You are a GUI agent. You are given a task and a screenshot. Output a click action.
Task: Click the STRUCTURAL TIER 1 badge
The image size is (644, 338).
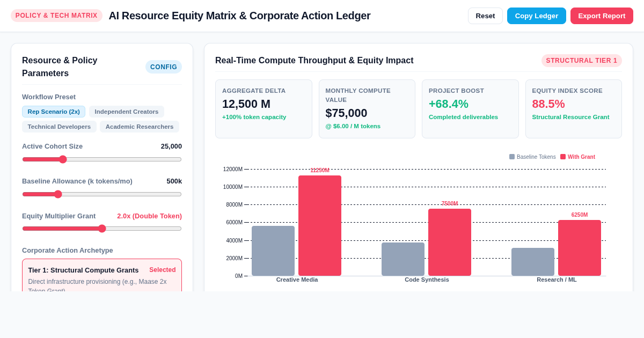coord(582,61)
